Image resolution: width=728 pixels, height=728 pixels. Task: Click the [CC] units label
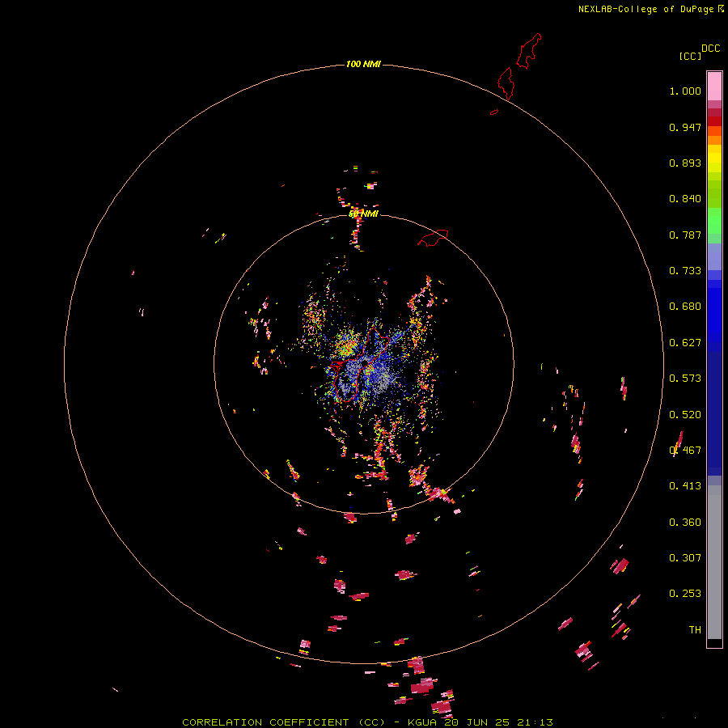pos(690,56)
